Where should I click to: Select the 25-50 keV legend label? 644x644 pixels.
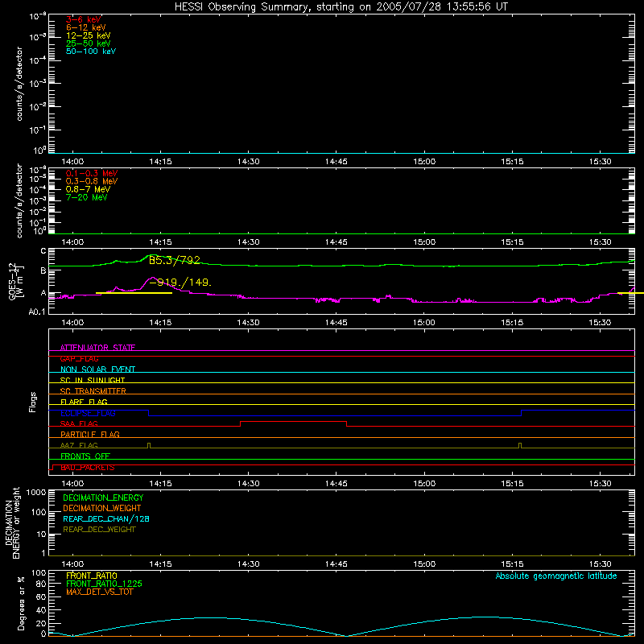89,43
